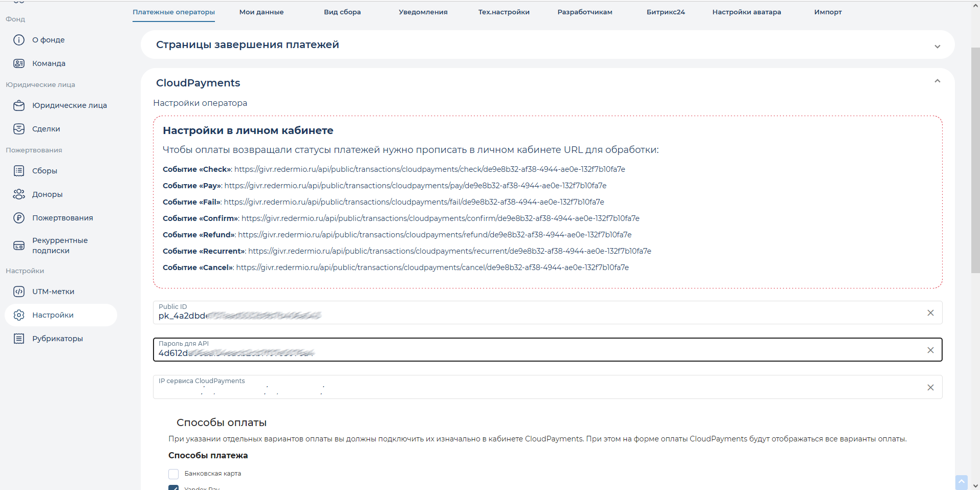This screenshot has width=980, height=490.
Task: Click the Пожертвования circle icon
Action: [19, 218]
